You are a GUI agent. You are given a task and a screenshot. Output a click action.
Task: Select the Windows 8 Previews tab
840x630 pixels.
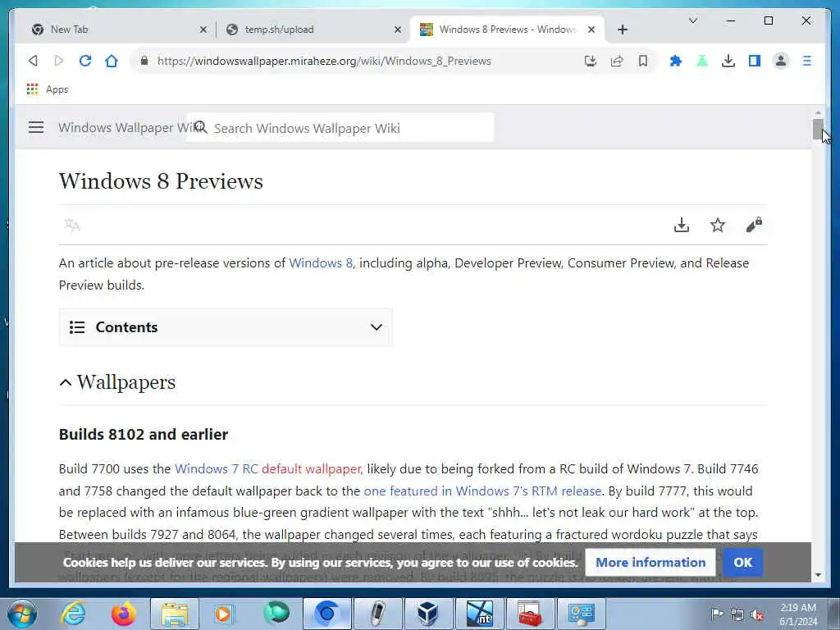click(506, 30)
